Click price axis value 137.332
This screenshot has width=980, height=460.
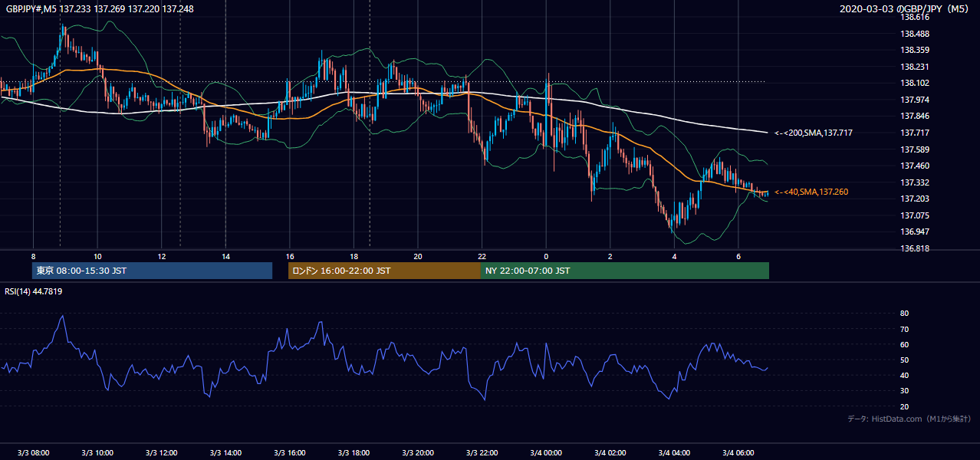coord(915,182)
